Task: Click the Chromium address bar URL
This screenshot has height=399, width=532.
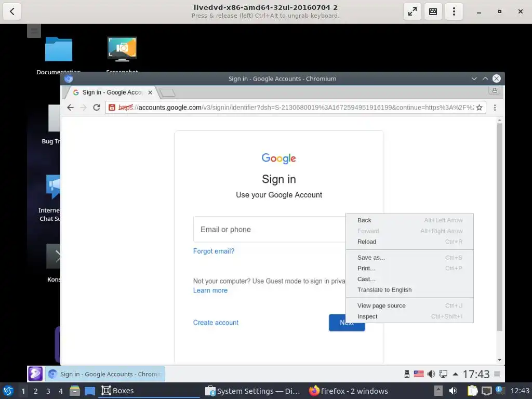Action: 296,108
